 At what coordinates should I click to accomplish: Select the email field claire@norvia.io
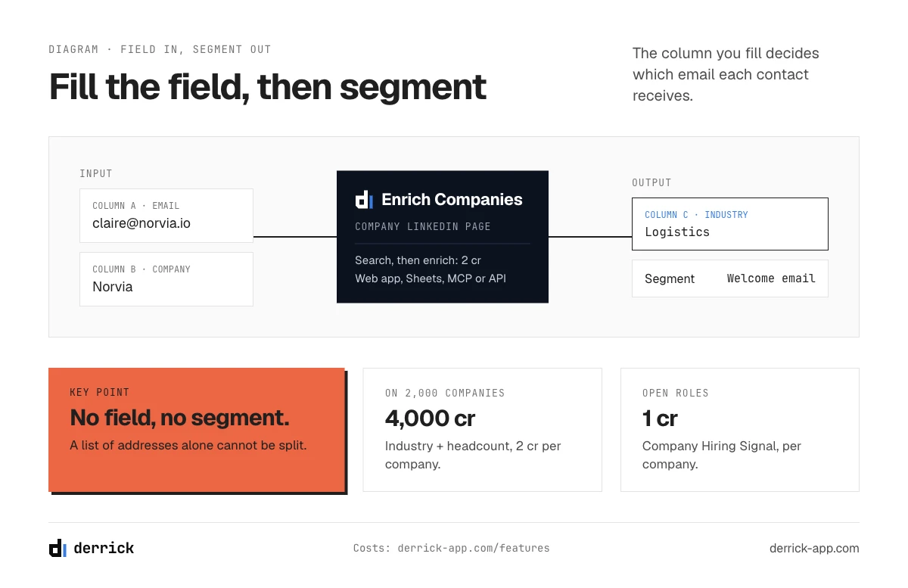pyautogui.click(x=166, y=216)
